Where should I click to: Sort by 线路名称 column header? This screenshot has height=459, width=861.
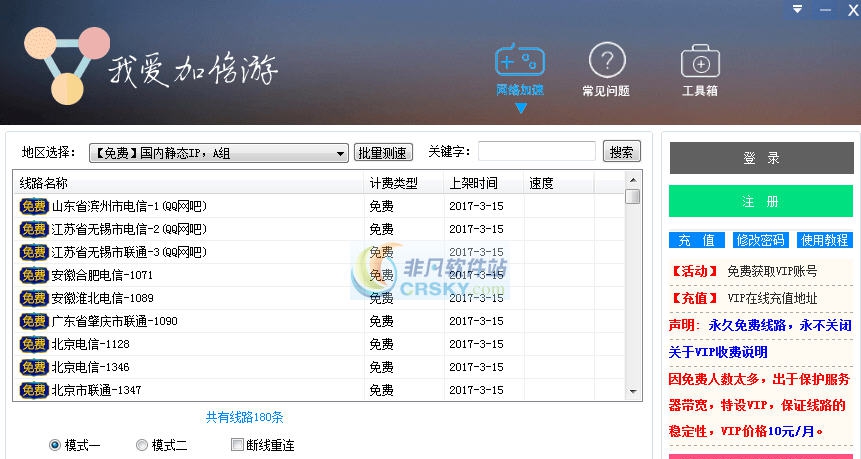click(x=189, y=183)
